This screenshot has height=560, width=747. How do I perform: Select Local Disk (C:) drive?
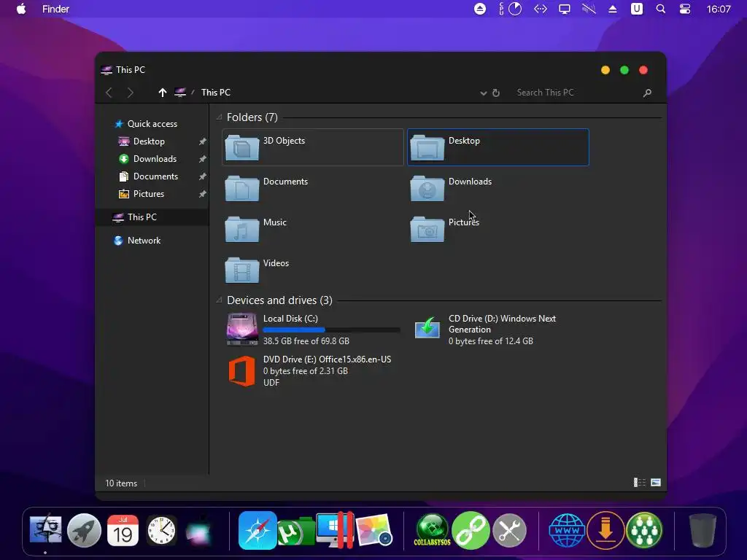coord(312,330)
